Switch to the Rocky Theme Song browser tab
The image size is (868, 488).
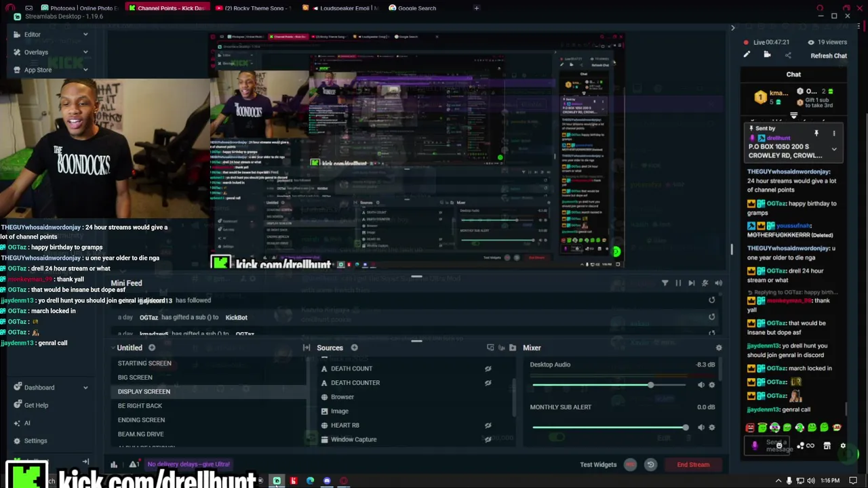(253, 8)
